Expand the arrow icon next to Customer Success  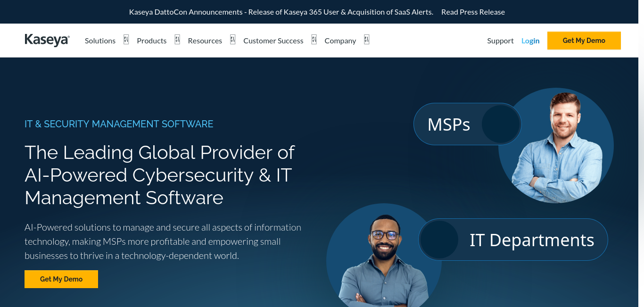click(x=314, y=39)
